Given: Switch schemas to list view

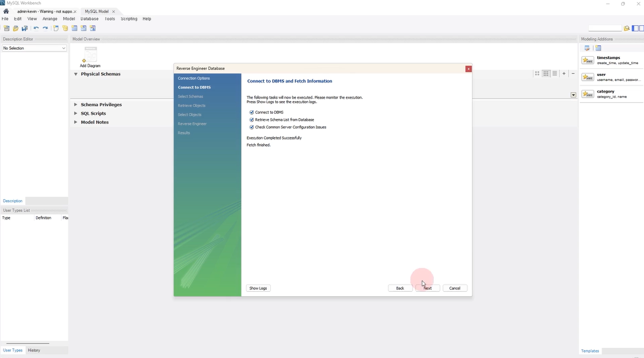Looking at the screenshot, I should click(x=554, y=73).
